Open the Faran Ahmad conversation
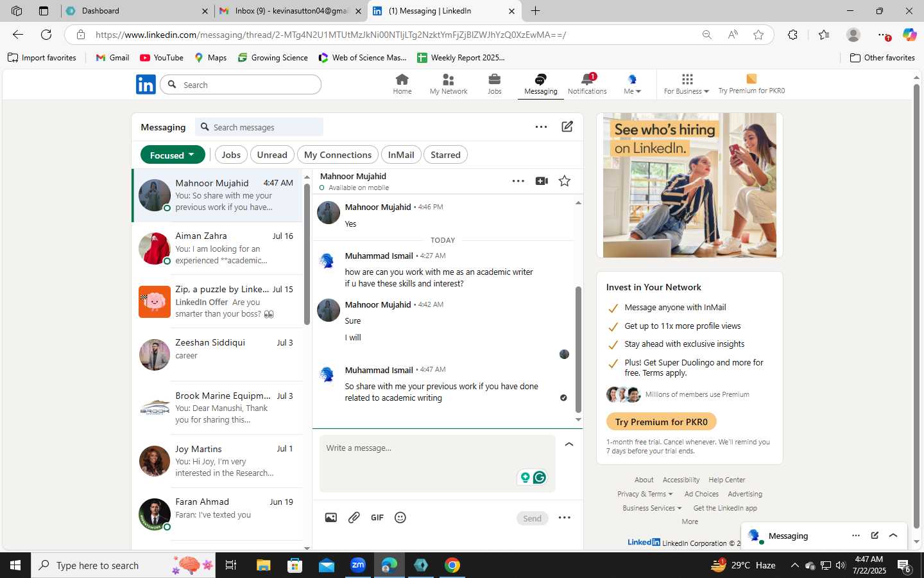This screenshot has height=578, width=924. point(218,514)
